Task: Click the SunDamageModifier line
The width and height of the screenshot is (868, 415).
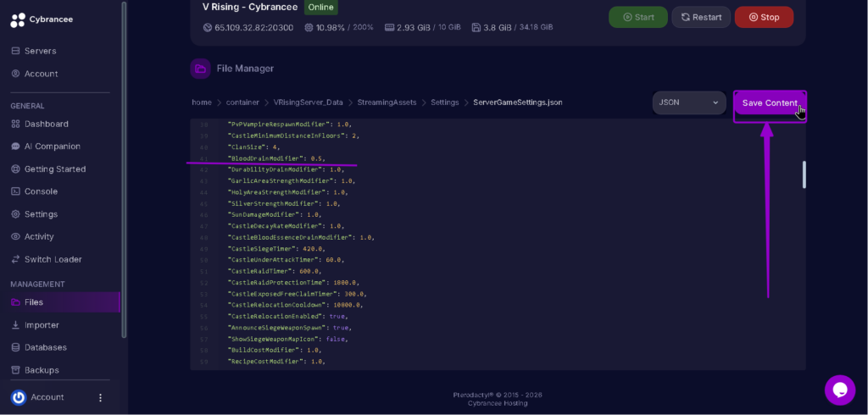Action: click(x=275, y=214)
